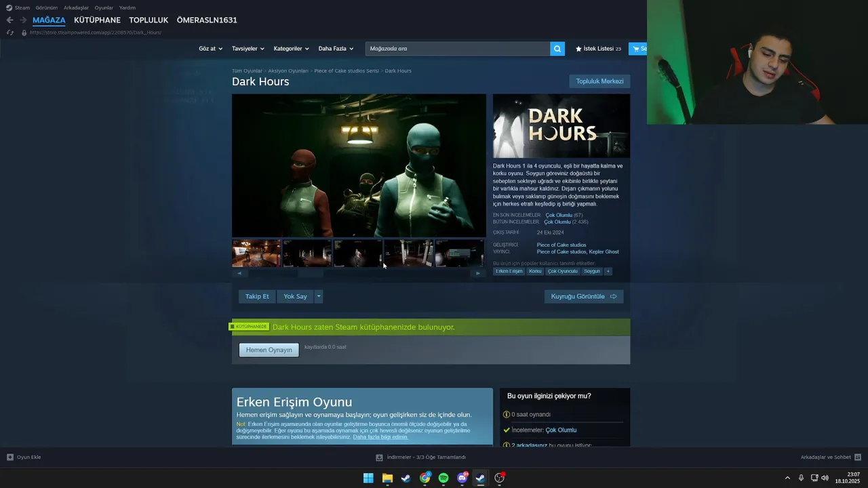Click the OBS icon in the taskbar

pyautogui.click(x=500, y=478)
